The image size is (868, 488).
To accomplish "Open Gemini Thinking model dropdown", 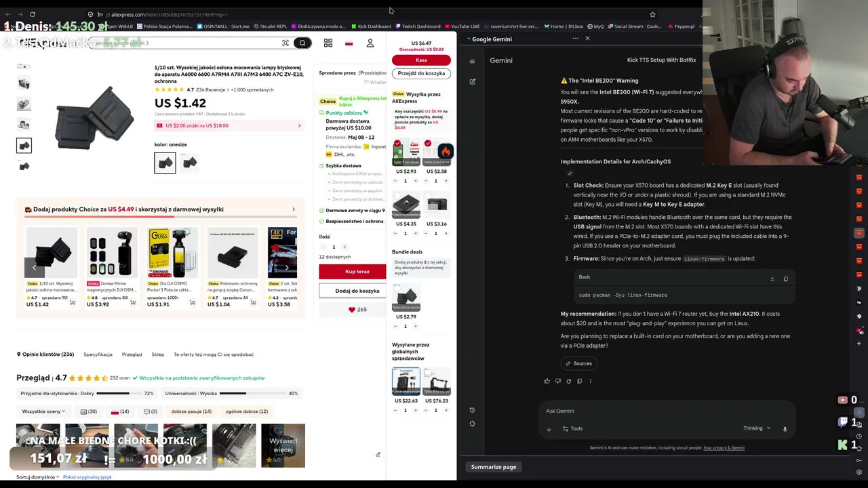I will click(x=757, y=428).
